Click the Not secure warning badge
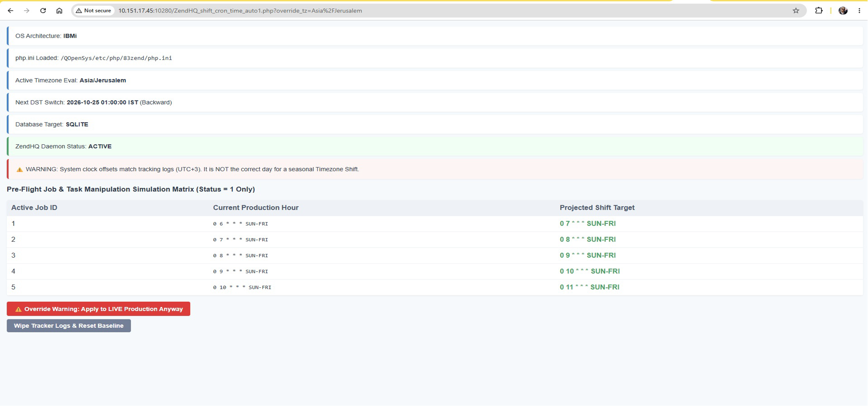 pos(93,11)
